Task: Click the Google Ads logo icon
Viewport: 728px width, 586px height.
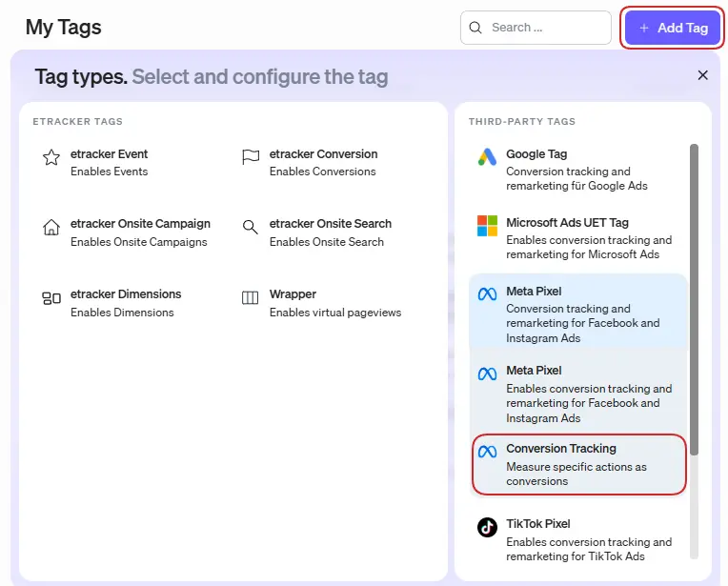Action: pyautogui.click(x=487, y=157)
